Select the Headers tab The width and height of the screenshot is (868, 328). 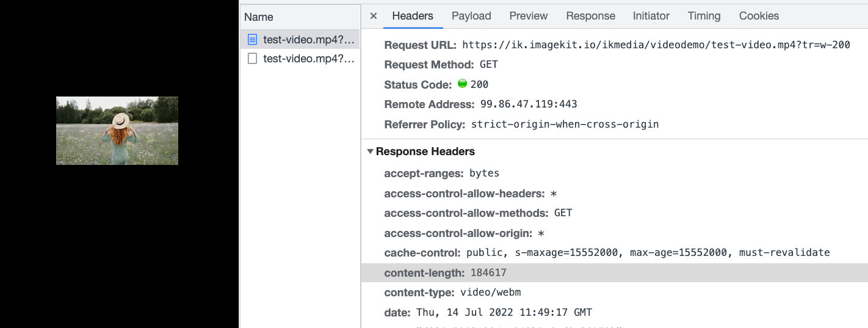point(413,16)
